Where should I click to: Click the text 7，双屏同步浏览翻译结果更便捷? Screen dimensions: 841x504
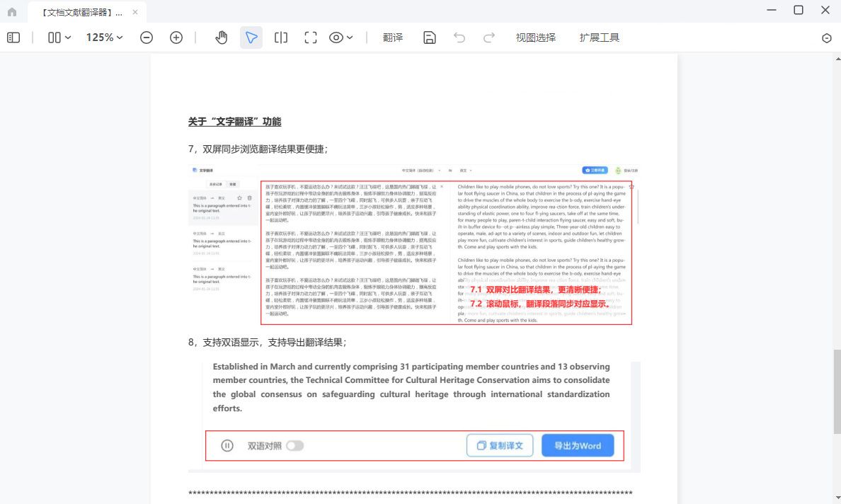[258, 149]
